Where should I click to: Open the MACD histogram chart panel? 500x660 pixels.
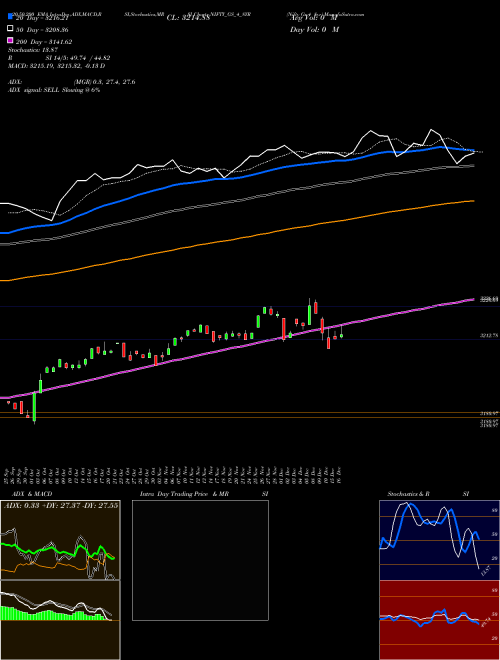pyautogui.click(x=60, y=620)
